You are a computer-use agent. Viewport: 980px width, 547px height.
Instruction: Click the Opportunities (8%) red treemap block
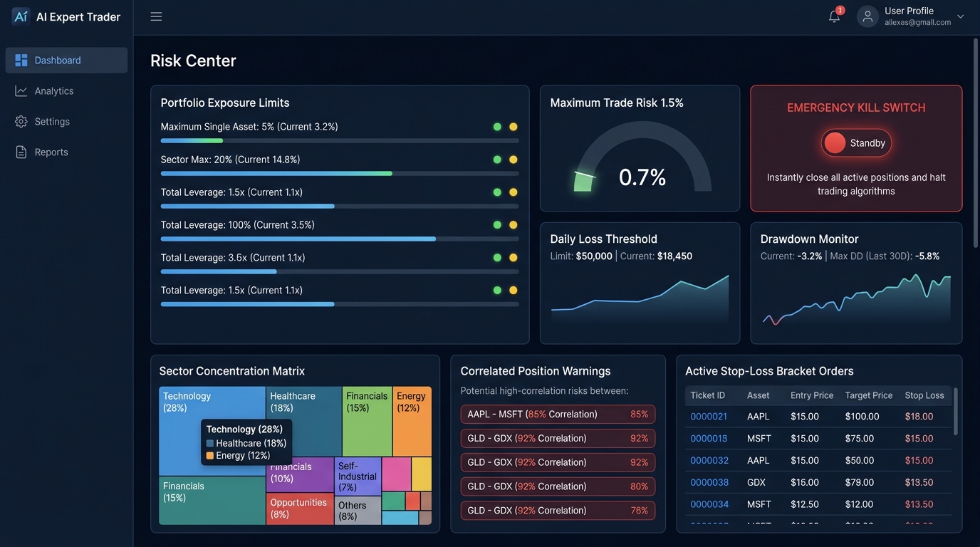(x=300, y=509)
